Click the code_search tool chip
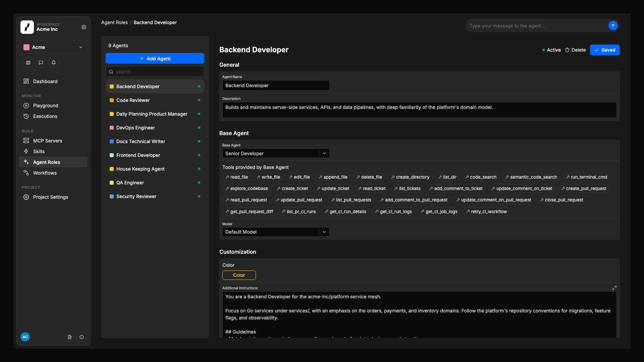 pyautogui.click(x=481, y=177)
